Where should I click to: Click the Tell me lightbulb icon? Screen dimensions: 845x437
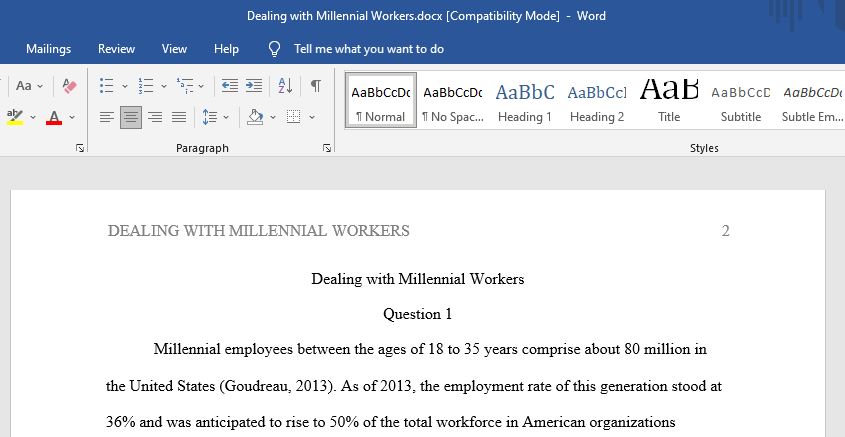(x=274, y=49)
